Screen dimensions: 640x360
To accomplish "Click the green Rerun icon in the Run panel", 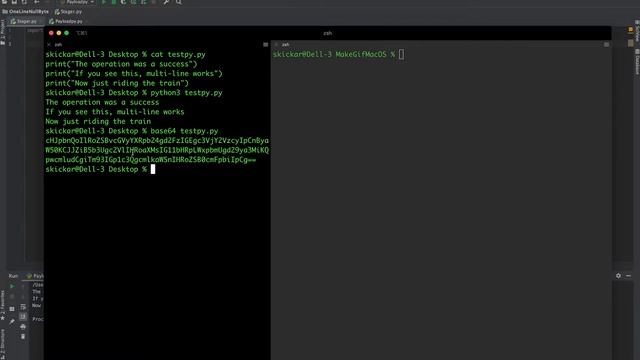I will (12, 287).
